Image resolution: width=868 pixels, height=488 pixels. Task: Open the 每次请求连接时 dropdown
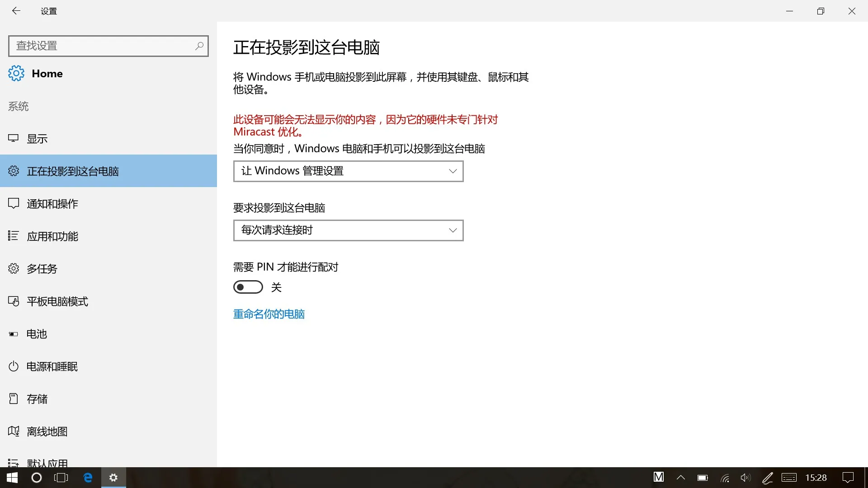point(349,230)
